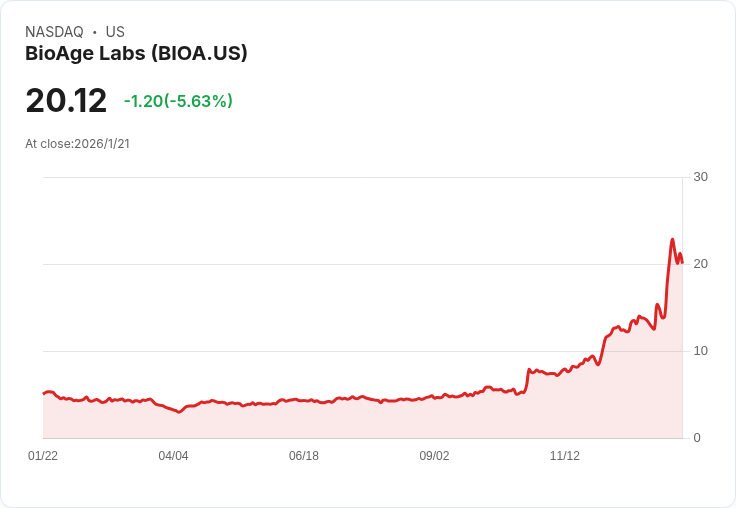Click the At close:2026/1/21 text
Screen dimensions: 736x508
coord(77,144)
